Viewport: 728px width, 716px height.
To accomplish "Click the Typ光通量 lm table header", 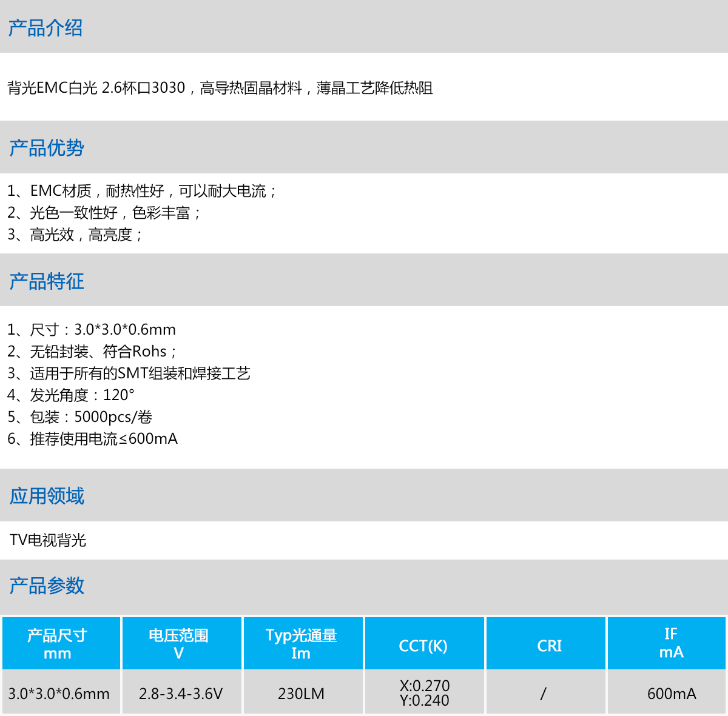I will pos(303,643).
